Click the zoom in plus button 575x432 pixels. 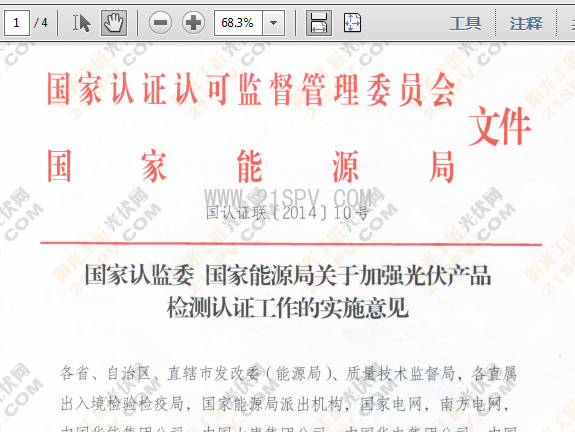[x=193, y=23]
